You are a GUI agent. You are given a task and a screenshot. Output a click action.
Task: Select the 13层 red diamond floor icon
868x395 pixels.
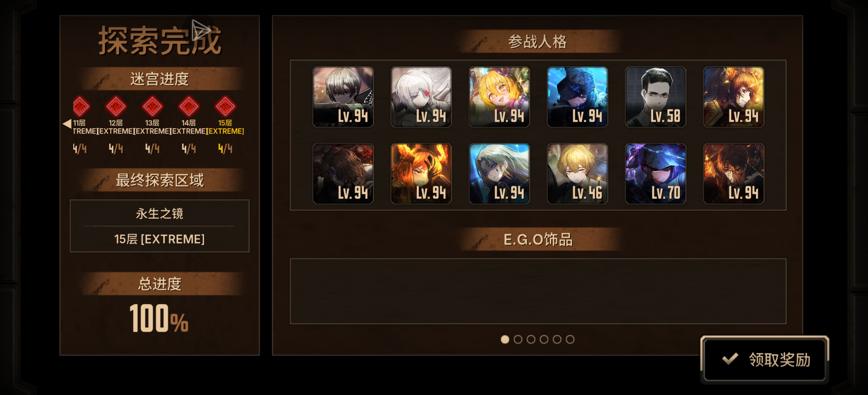point(152,107)
